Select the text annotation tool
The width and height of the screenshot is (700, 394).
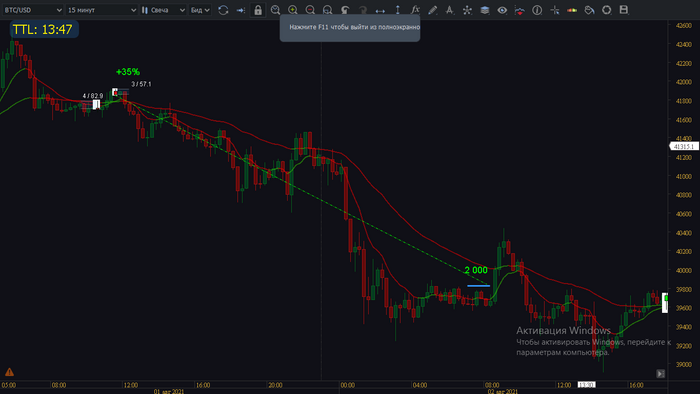(x=450, y=10)
